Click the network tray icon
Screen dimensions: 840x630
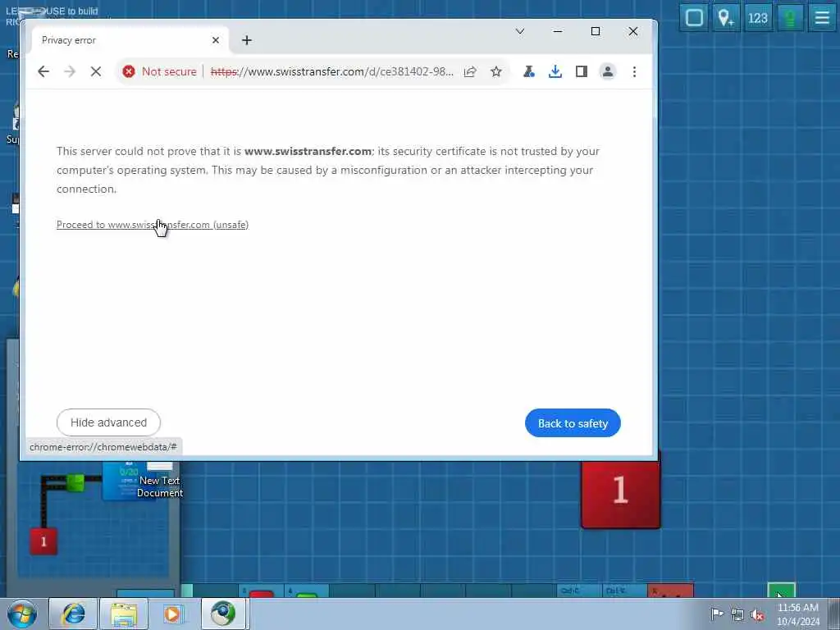[x=737, y=614]
